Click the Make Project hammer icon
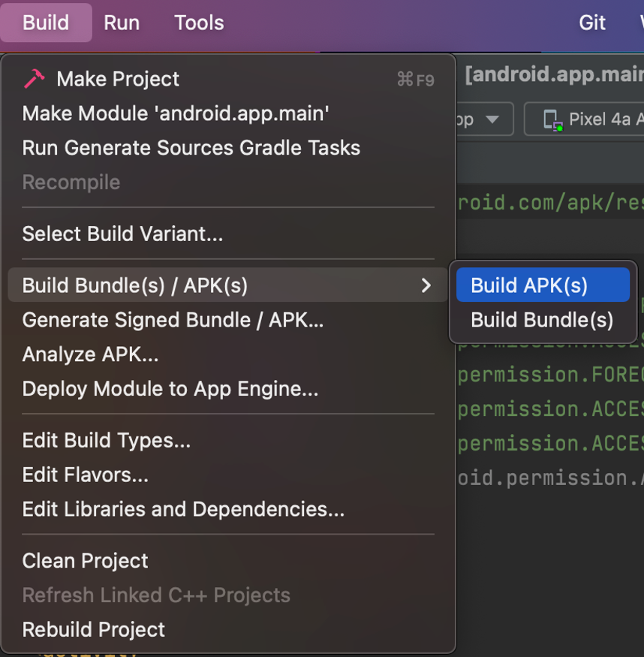This screenshot has width=644, height=657. [x=35, y=79]
